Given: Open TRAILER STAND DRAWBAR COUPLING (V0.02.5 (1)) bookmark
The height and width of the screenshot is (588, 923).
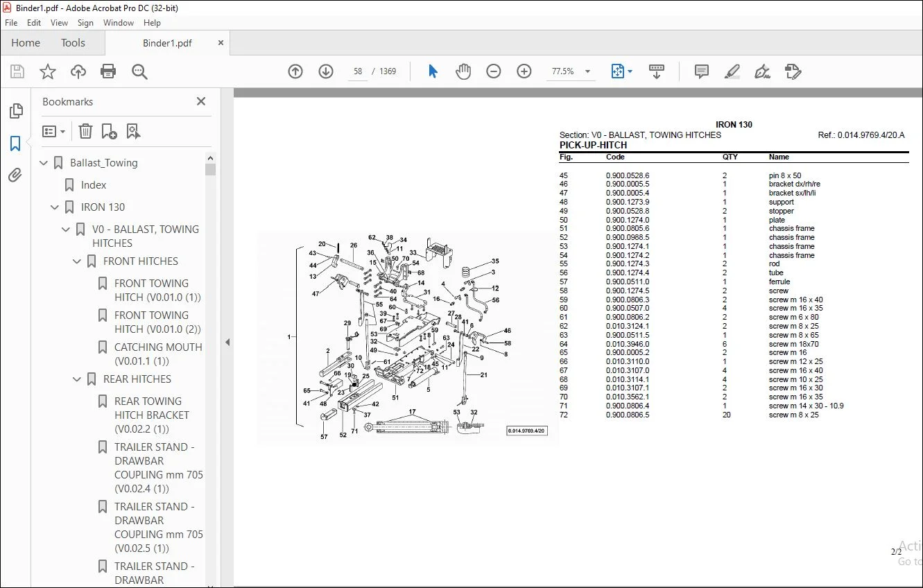Looking at the screenshot, I should coord(159,528).
